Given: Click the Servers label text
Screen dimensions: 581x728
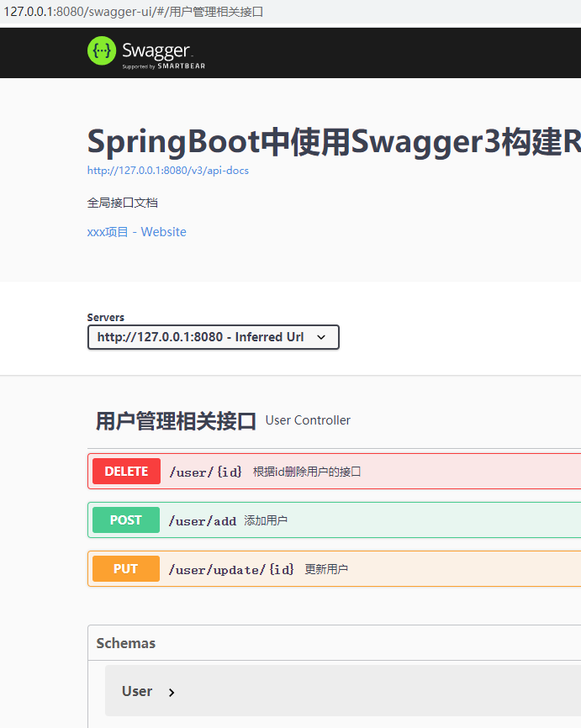Looking at the screenshot, I should 106,317.
